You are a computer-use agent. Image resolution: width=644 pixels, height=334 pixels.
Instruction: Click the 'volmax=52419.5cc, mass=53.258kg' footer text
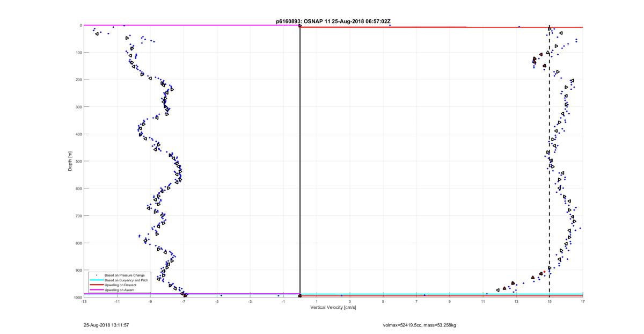coord(420,325)
